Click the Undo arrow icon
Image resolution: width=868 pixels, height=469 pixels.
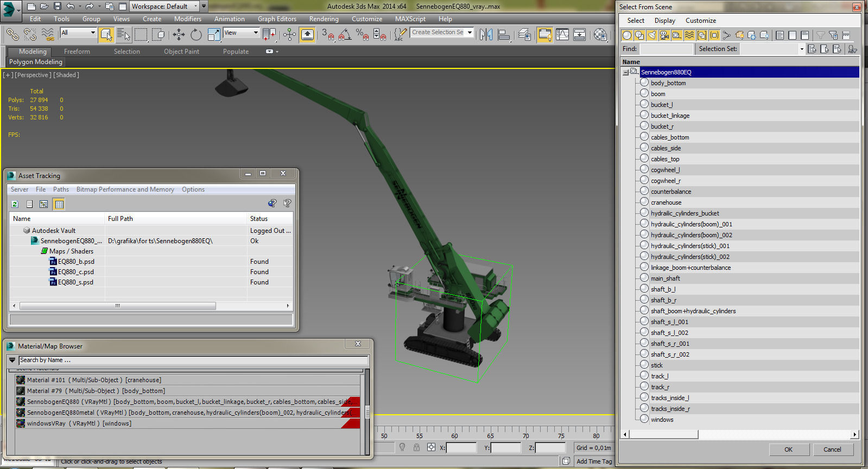point(71,7)
